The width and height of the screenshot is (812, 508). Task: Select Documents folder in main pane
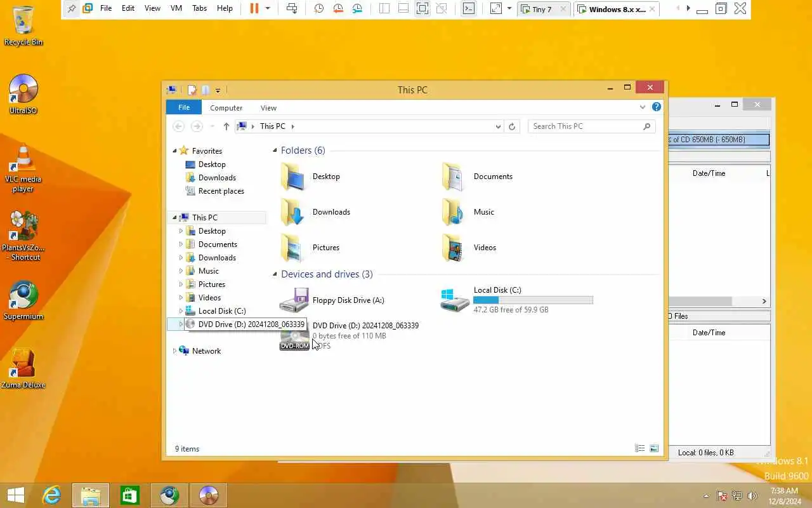pos(478,177)
